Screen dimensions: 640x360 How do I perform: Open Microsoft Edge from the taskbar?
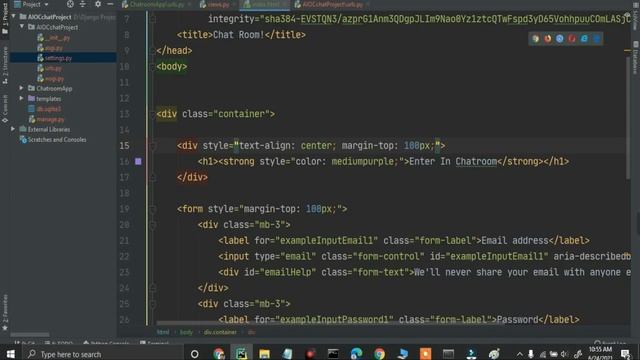356,353
